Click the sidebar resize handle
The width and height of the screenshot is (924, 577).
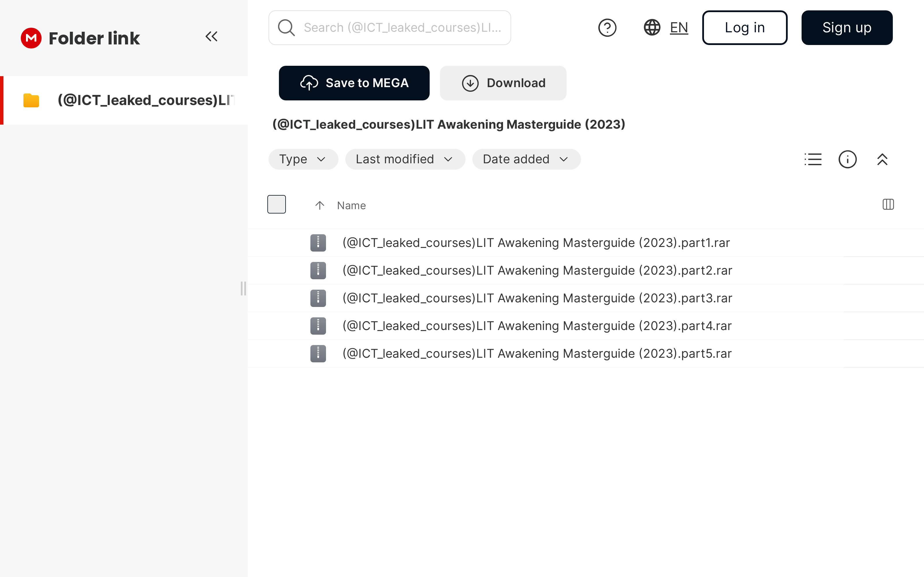[243, 288]
